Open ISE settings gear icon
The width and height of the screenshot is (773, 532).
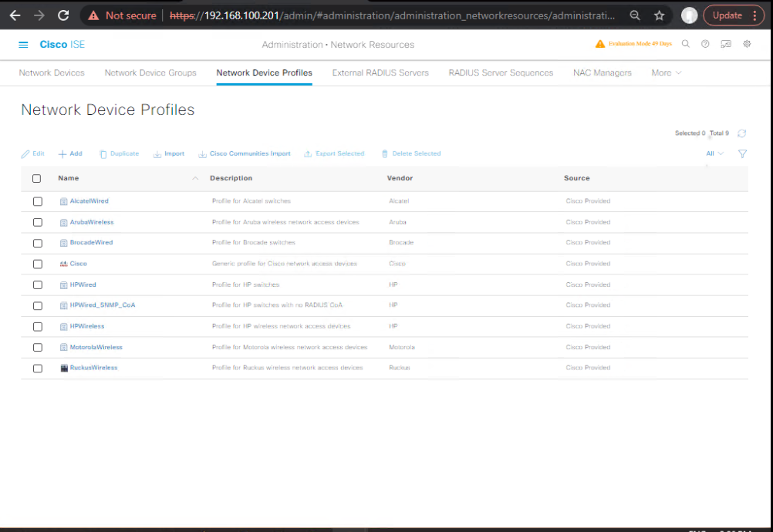click(747, 44)
